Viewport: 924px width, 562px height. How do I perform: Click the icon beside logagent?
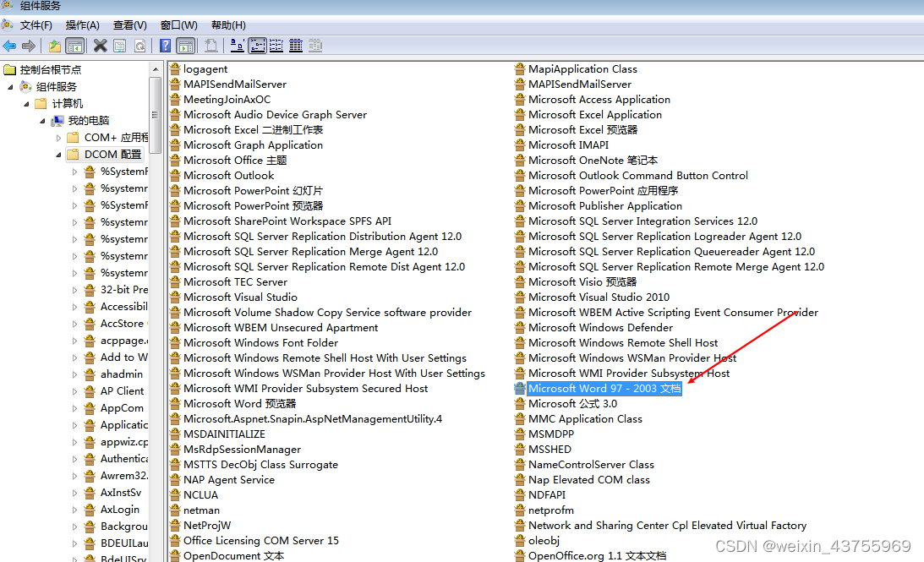(x=175, y=69)
